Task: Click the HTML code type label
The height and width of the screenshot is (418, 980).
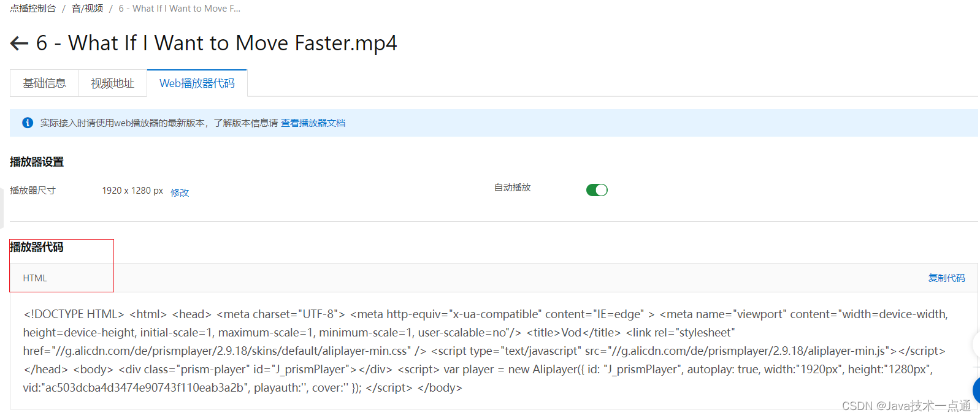Action: 35,278
